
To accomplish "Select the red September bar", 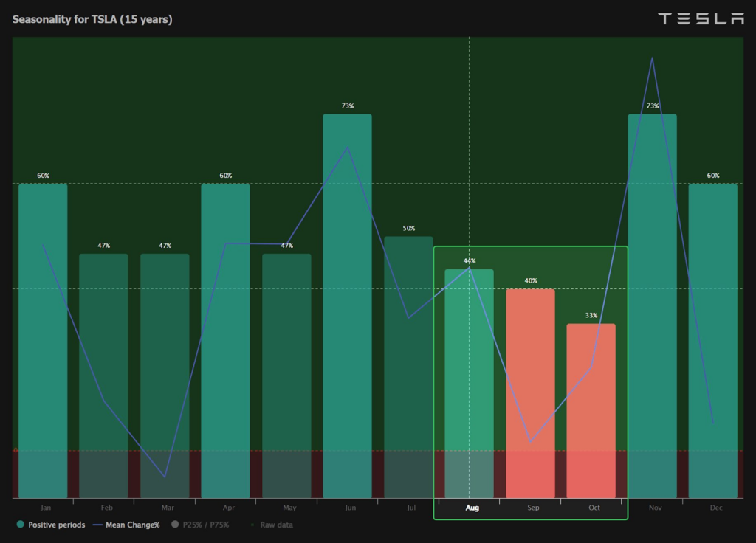I will pos(530,391).
